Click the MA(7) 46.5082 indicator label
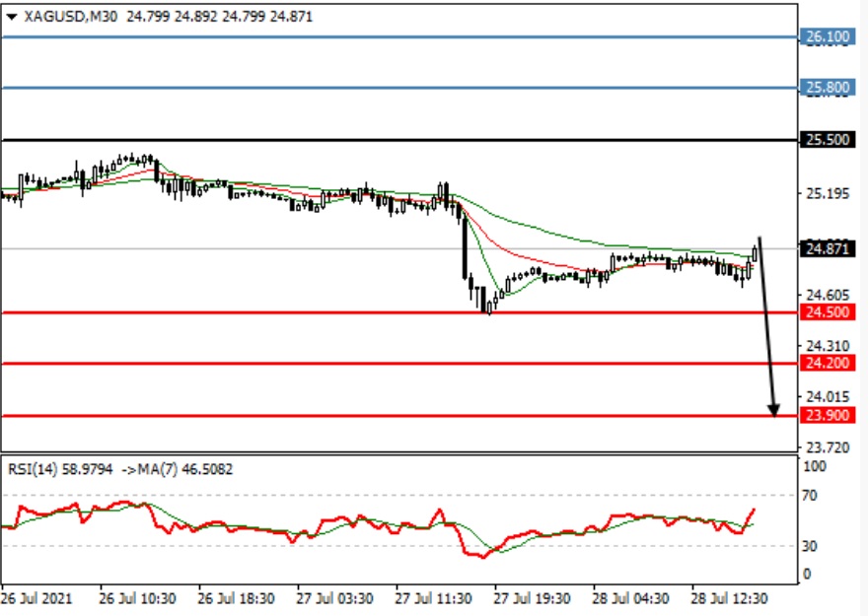Screen dimensions: 868x616 click(184, 469)
